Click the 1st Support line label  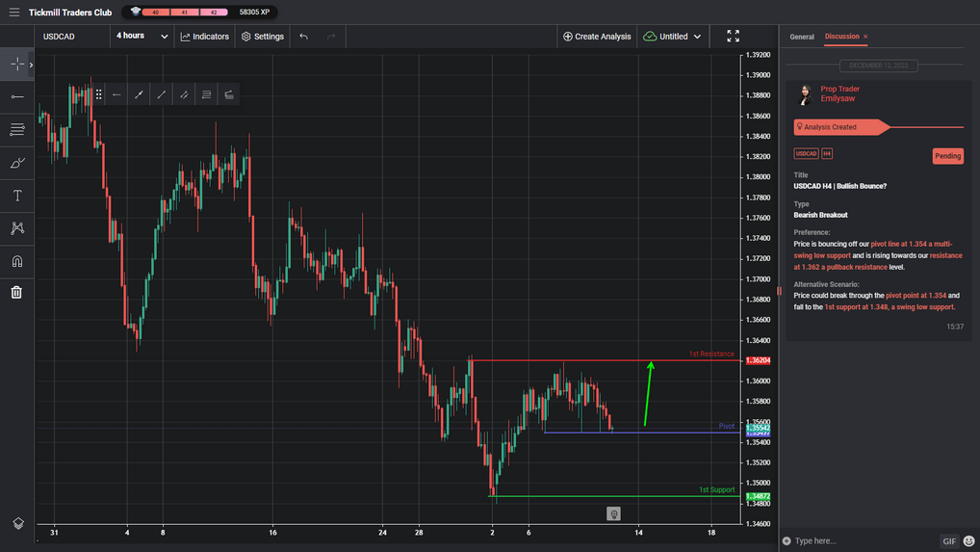point(716,489)
